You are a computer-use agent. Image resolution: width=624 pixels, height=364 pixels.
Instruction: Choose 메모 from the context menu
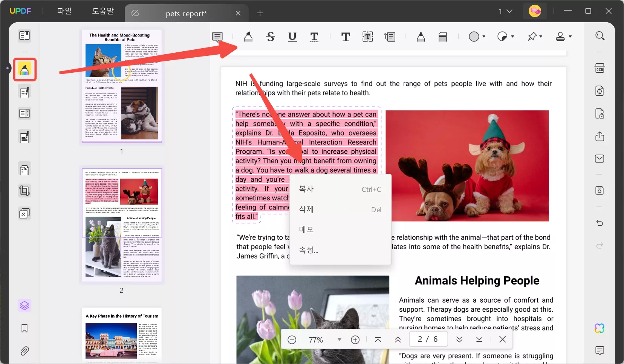pos(340,229)
